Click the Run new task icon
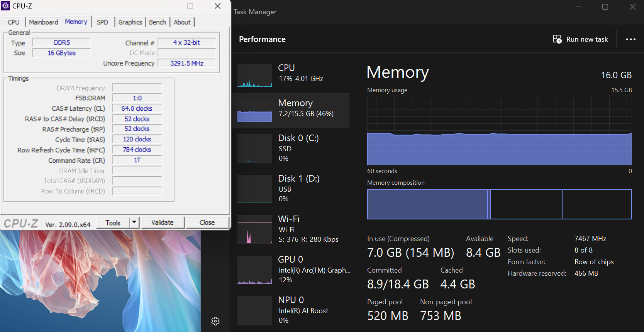The width and height of the screenshot is (644, 332). (557, 39)
